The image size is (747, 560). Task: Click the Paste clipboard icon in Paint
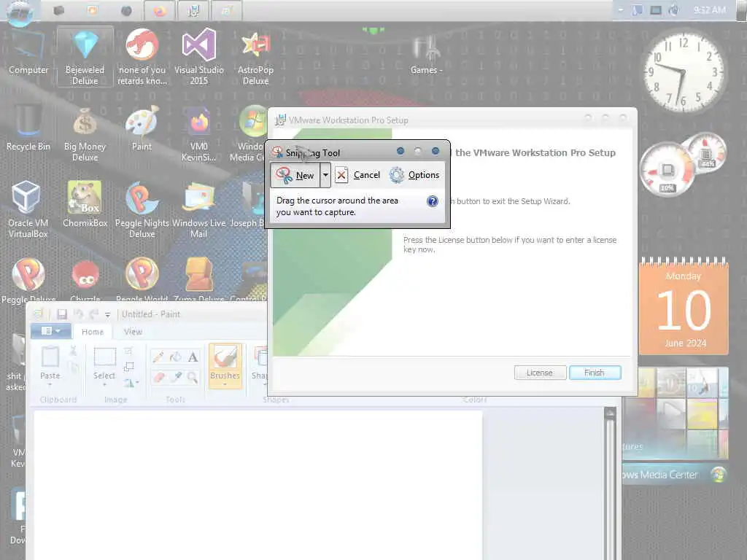tap(50, 357)
